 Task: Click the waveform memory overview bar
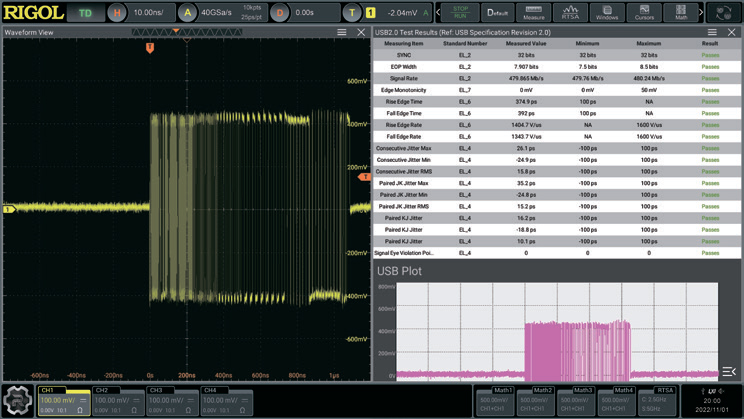coord(187,32)
